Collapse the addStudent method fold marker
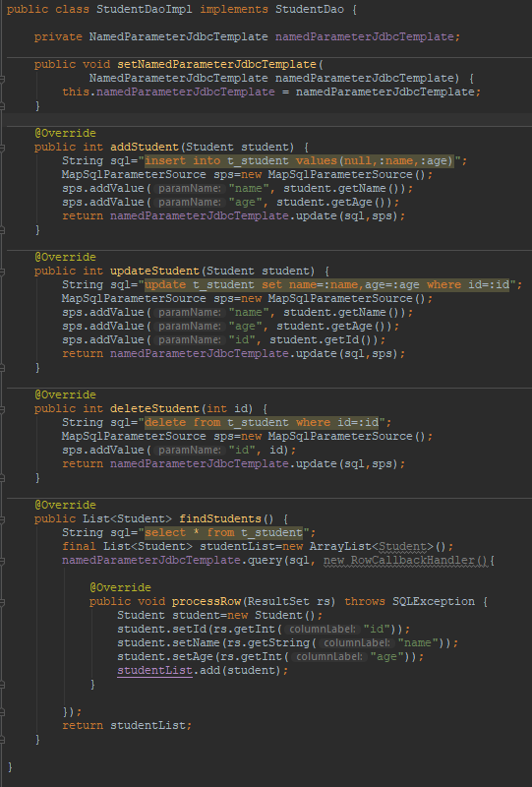Viewport: 532px width, 787px height. (x=2, y=147)
